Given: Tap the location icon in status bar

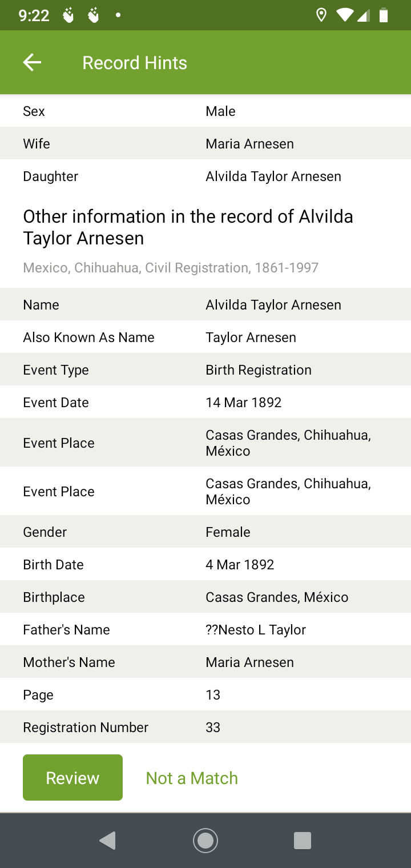Looking at the screenshot, I should point(321,15).
